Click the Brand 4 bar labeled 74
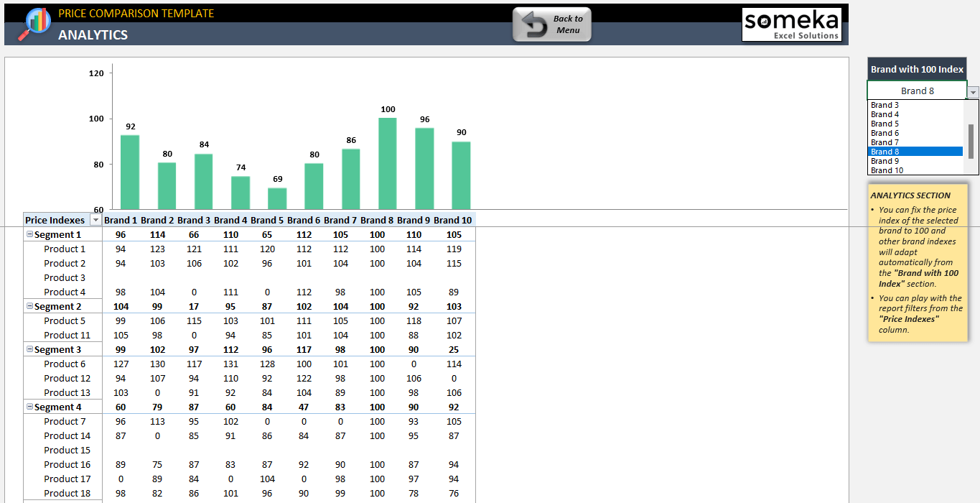The width and height of the screenshot is (980, 503). coord(241,193)
